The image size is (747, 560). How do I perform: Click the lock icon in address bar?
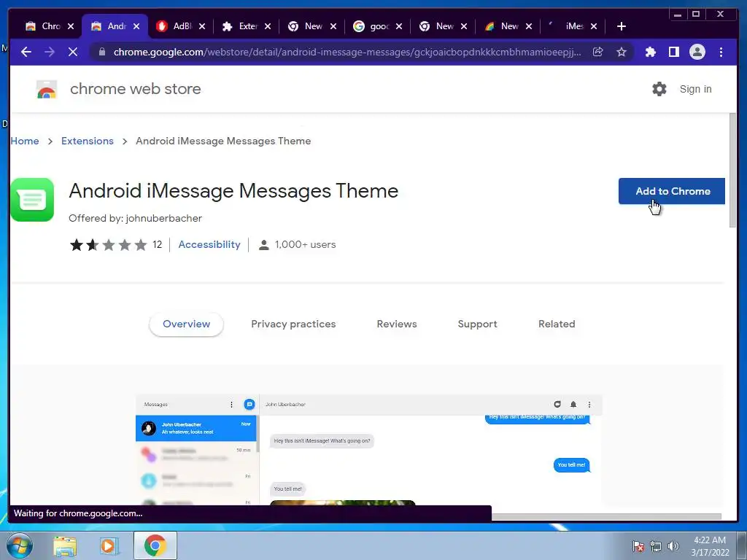[101, 52]
